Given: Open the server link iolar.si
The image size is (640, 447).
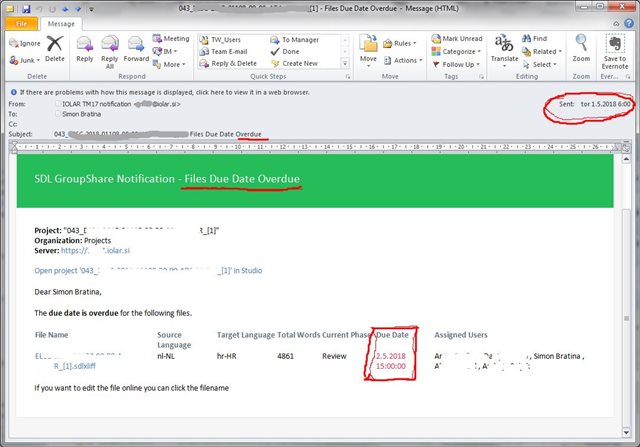Looking at the screenshot, I should (x=95, y=250).
